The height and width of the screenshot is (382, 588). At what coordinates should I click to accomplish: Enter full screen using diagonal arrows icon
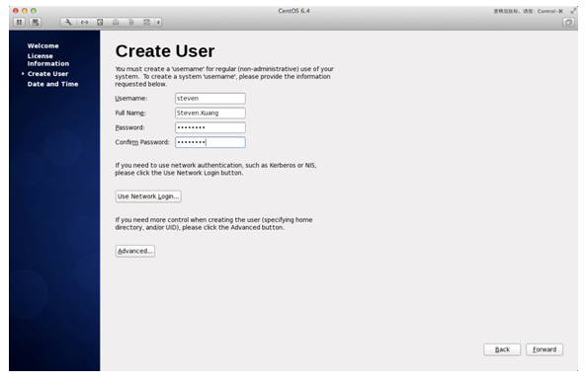[573, 11]
